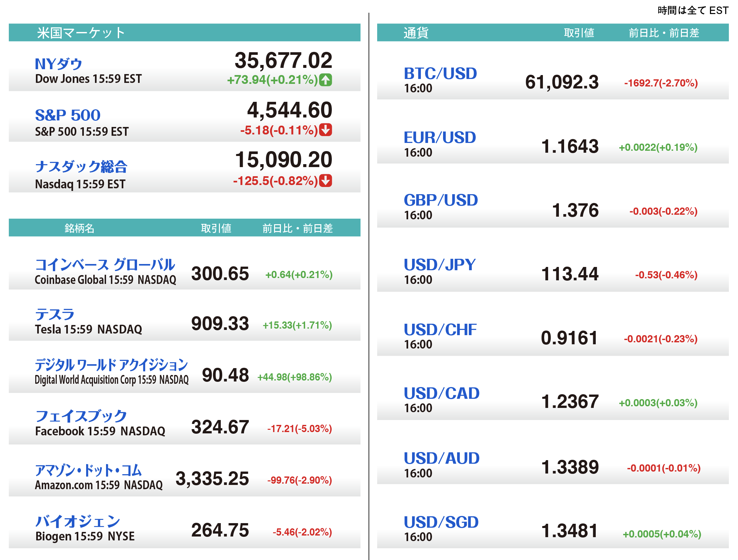Screen dimensions: 738x560
Task: Click the 米国マーケット section header
Action: [x=81, y=33]
